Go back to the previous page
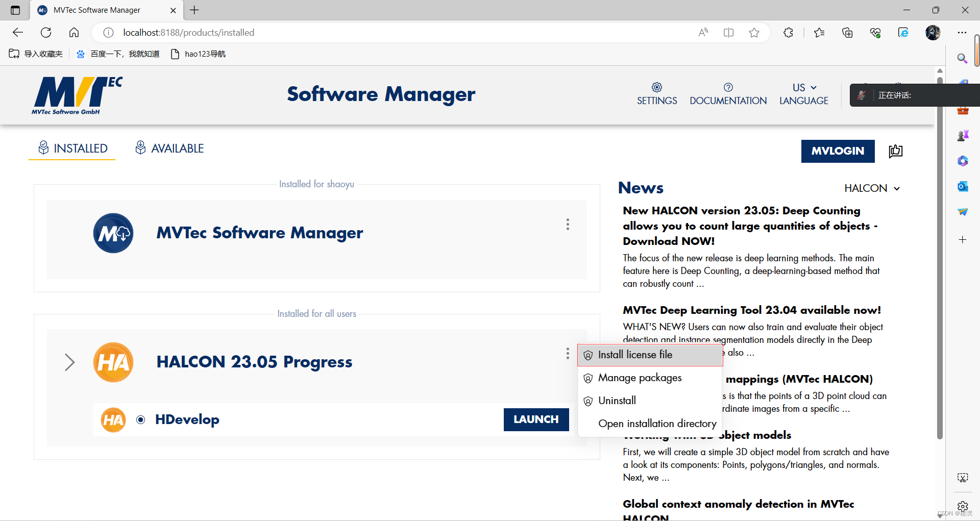This screenshot has width=980, height=521. pyautogui.click(x=18, y=33)
